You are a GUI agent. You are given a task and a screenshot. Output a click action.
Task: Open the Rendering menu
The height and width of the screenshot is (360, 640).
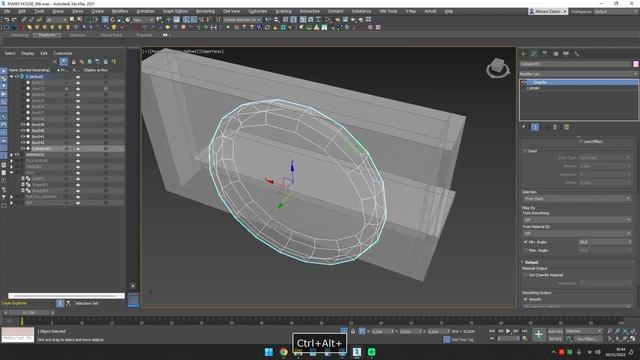point(205,11)
